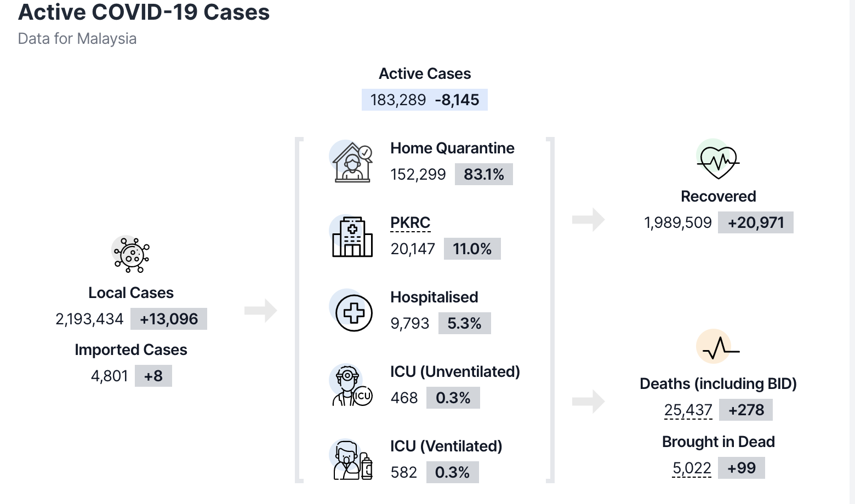This screenshot has height=504, width=855.
Task: Click the underlined 25,437 deaths number
Action: click(x=688, y=410)
